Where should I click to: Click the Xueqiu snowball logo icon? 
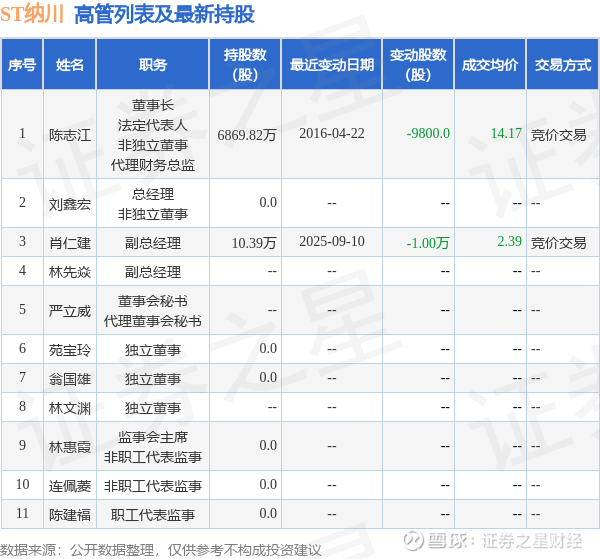coord(437,542)
